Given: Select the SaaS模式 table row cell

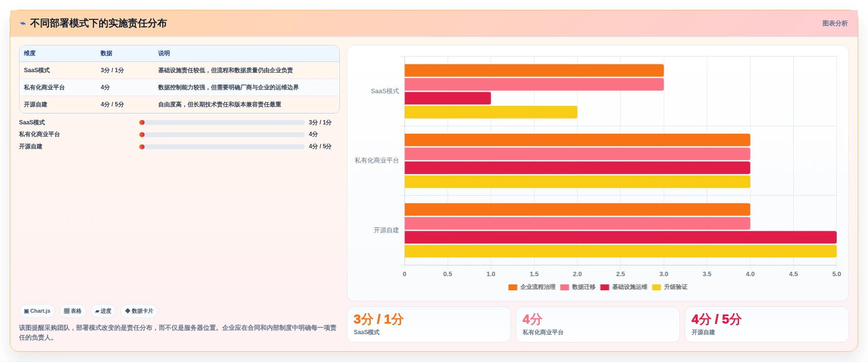Looking at the screenshot, I should (37, 70).
